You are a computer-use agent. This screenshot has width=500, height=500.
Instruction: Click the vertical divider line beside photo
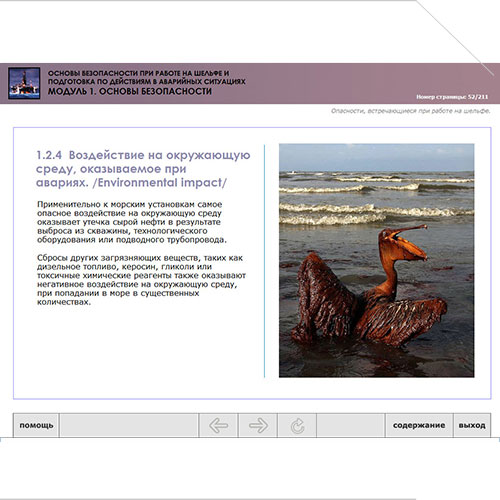[265, 261]
